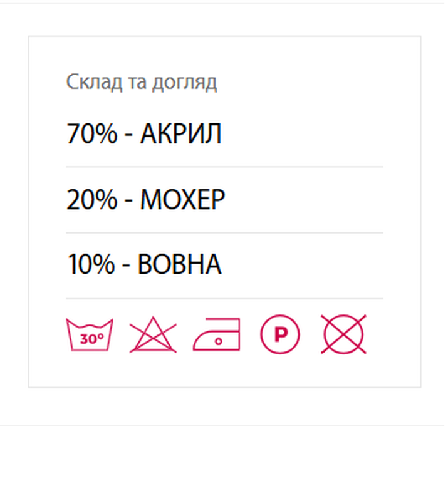448x501 pixels.
Task: Click the word догляд in the heading
Action: click(x=184, y=83)
